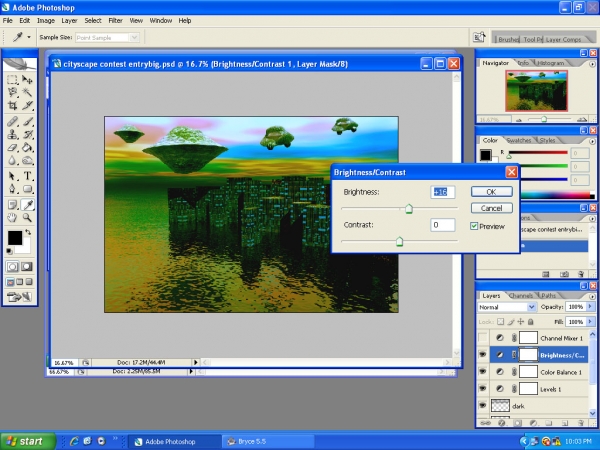Open the Layer menu

pos(69,21)
